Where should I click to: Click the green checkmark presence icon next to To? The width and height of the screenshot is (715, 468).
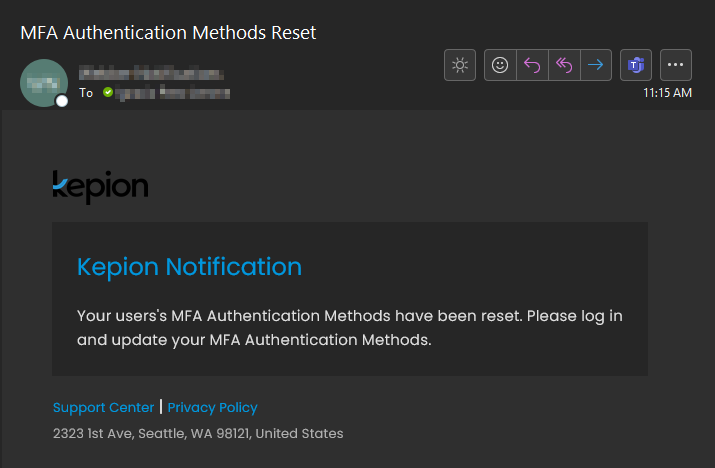(108, 93)
